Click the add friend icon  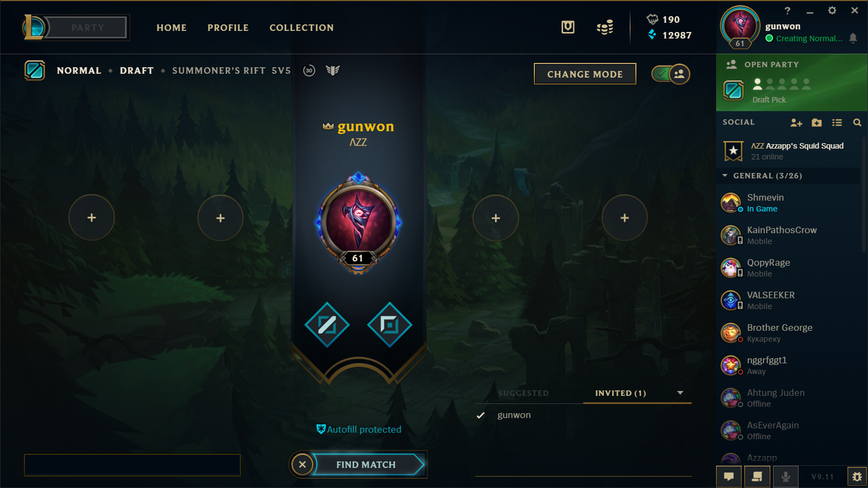tap(796, 123)
